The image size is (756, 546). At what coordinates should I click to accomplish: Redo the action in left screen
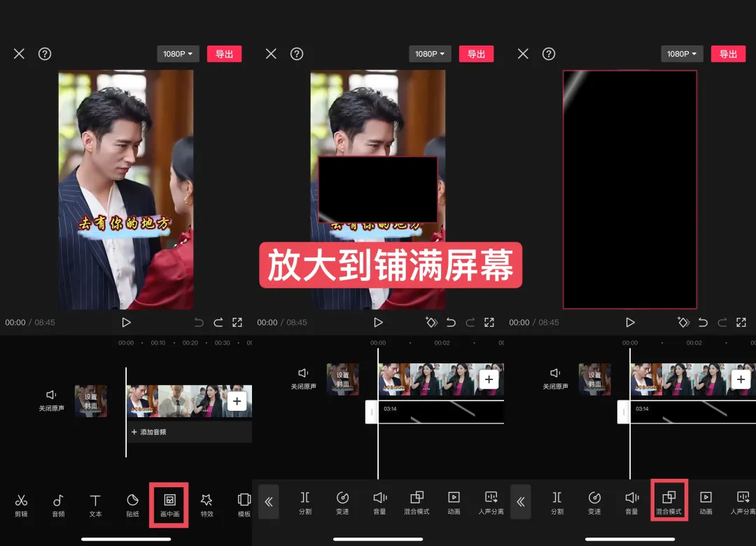tap(218, 322)
